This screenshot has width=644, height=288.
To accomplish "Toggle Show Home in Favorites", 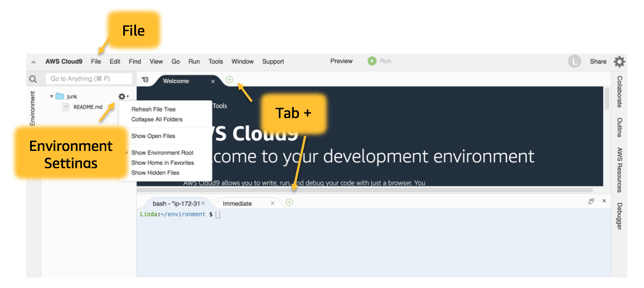I will click(163, 163).
